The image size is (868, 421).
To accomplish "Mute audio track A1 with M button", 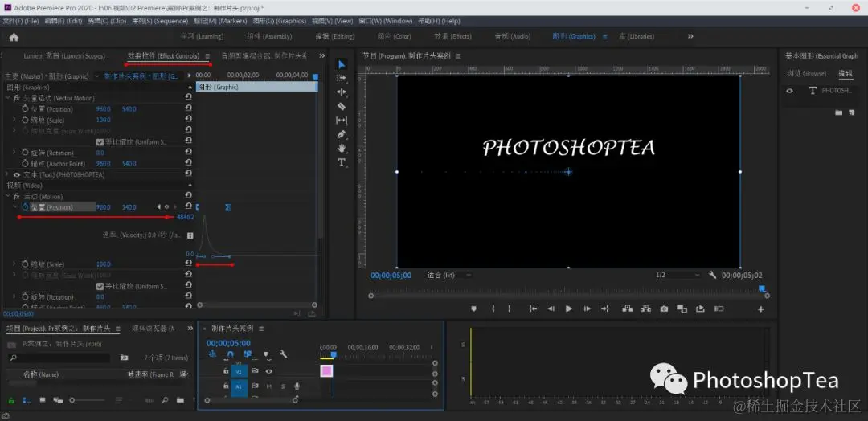I will 268,386.
